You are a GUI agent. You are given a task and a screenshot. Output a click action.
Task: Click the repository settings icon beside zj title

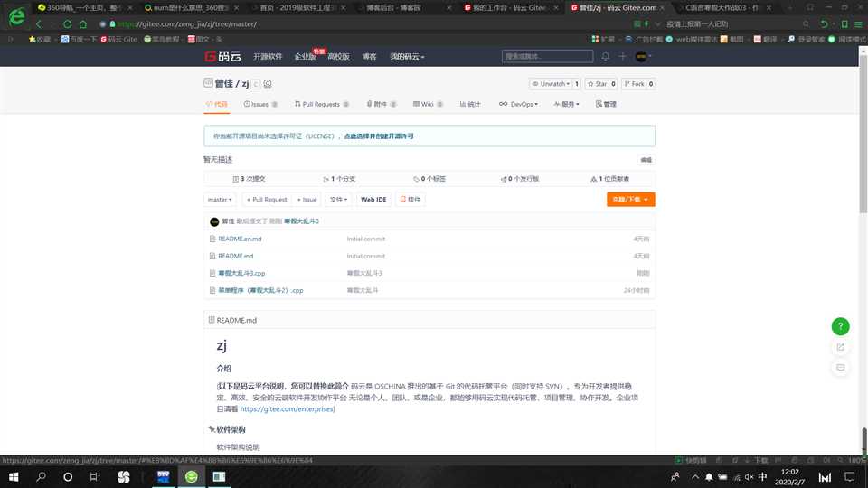268,84
